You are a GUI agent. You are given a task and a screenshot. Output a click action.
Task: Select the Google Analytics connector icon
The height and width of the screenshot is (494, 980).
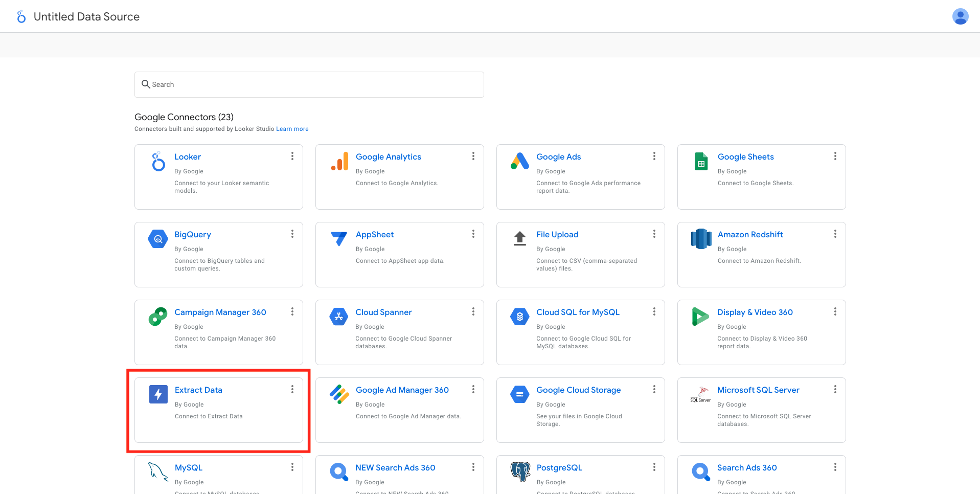[339, 163]
